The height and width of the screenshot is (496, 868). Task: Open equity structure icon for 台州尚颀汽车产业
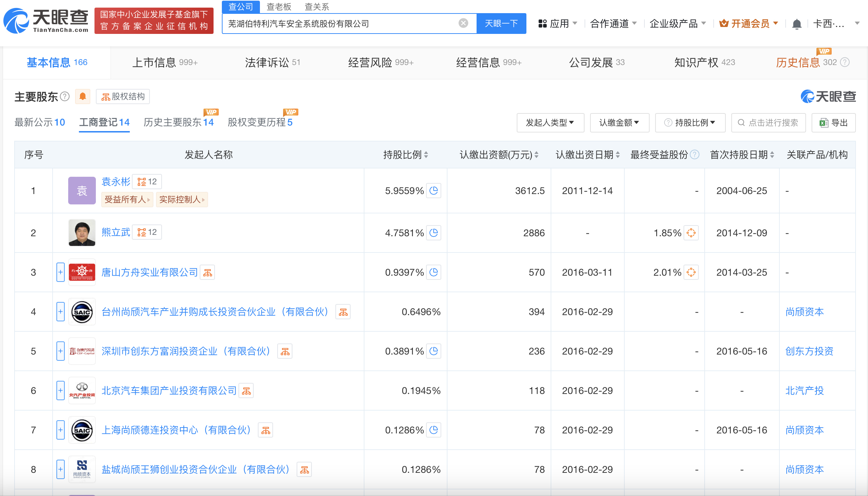tap(343, 312)
